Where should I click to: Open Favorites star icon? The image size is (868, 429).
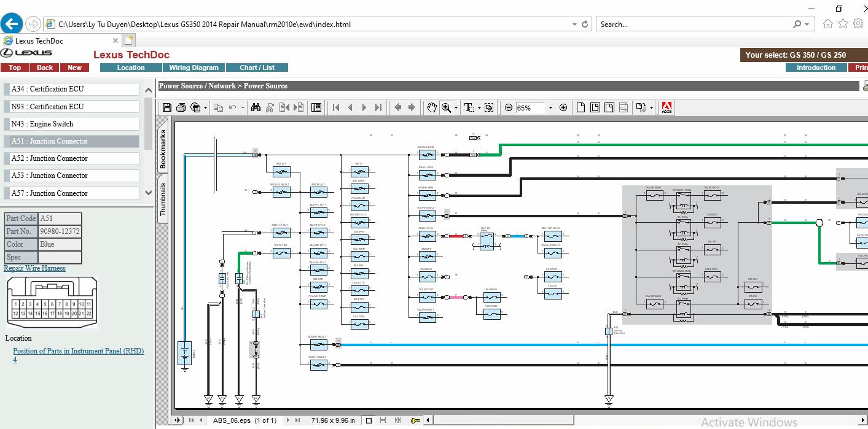point(843,24)
